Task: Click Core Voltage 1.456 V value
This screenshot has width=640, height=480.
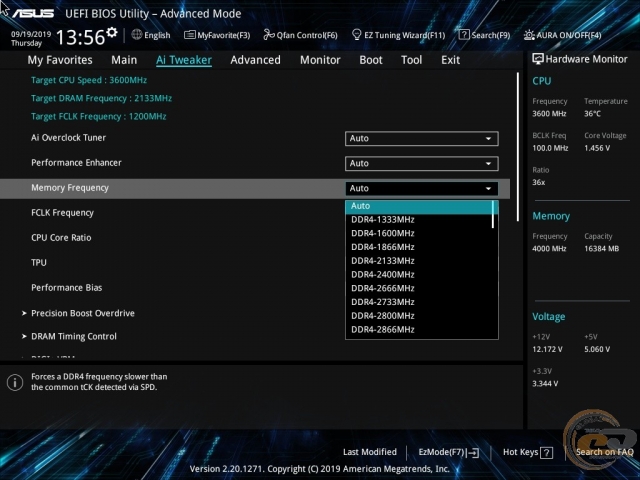Action: click(597, 148)
